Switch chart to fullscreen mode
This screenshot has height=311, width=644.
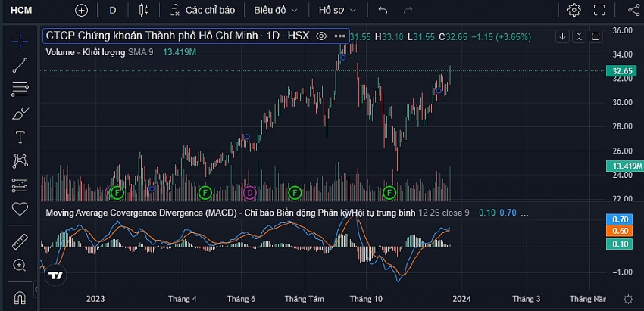click(599, 11)
